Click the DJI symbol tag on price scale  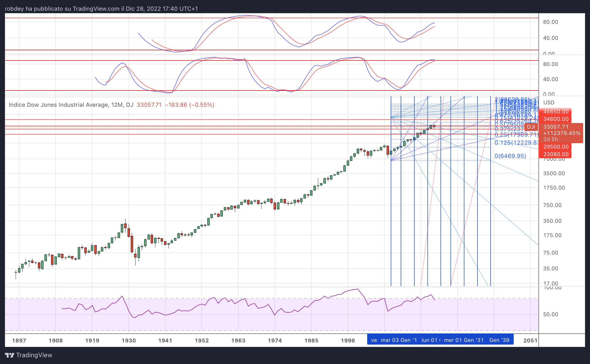click(531, 127)
